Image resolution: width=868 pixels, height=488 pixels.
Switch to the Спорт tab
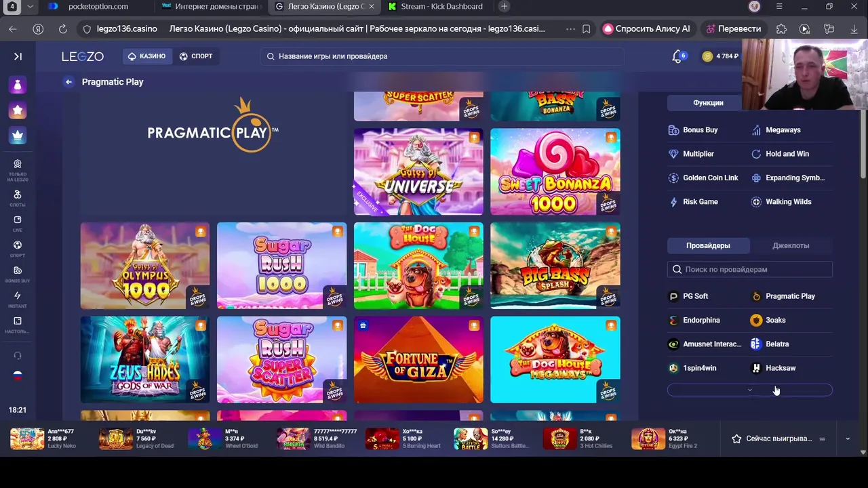point(196,56)
